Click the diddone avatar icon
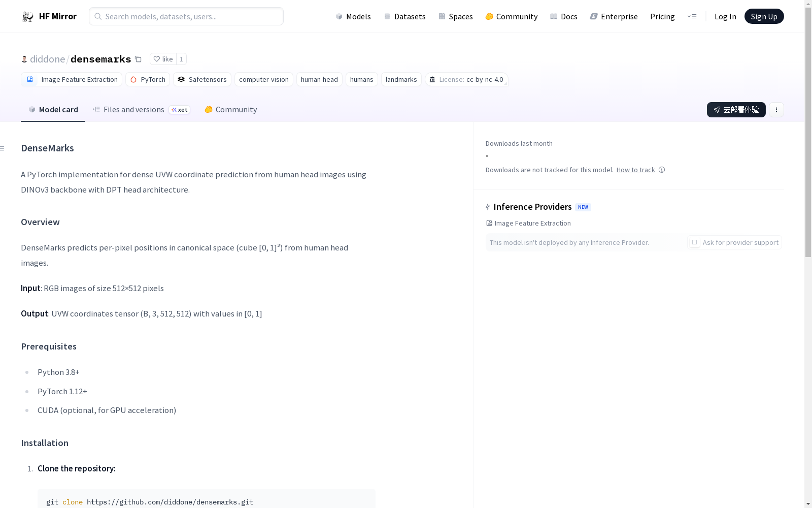This screenshot has width=812, height=508. 24,59
